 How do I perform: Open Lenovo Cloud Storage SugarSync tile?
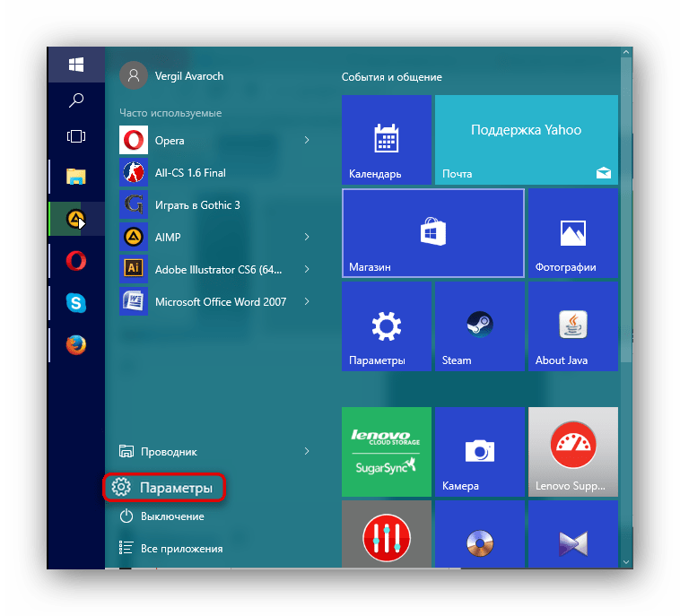click(x=387, y=452)
